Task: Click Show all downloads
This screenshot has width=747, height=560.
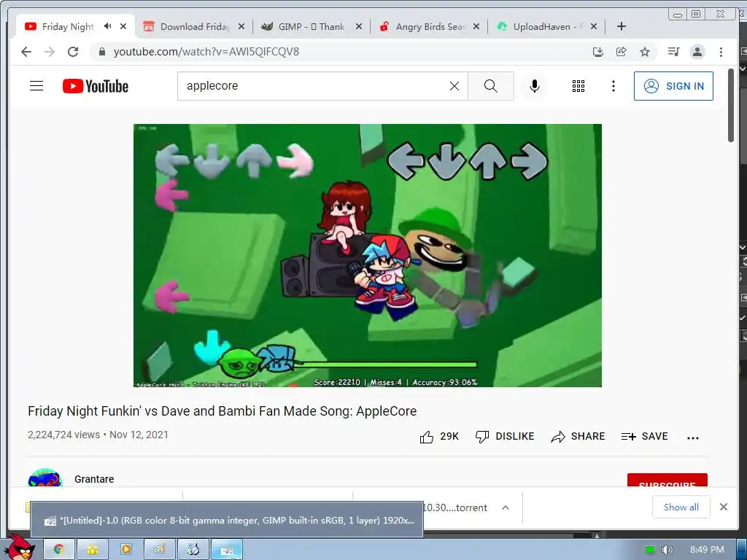Action: pyautogui.click(x=681, y=507)
